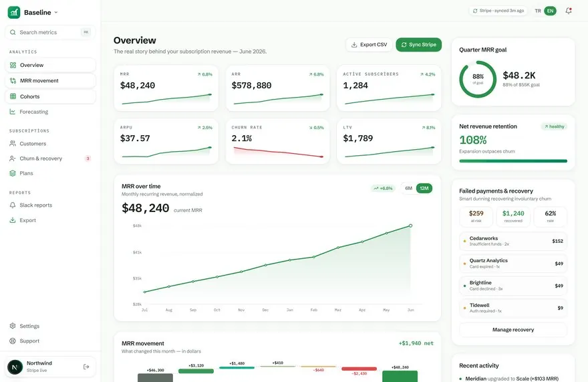Click the MRR card 6.8% trend indicator
The height and width of the screenshot is (382, 588).
(x=204, y=74)
